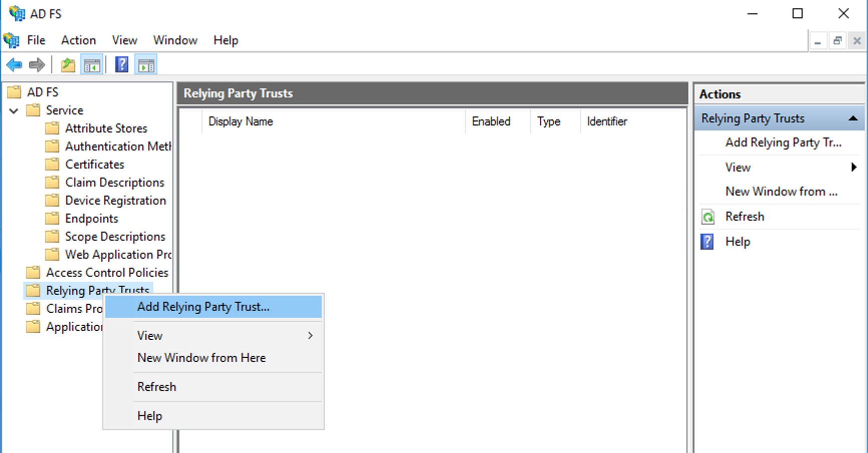Select the Access Control Policies folder icon
The image size is (868, 453).
[33, 272]
